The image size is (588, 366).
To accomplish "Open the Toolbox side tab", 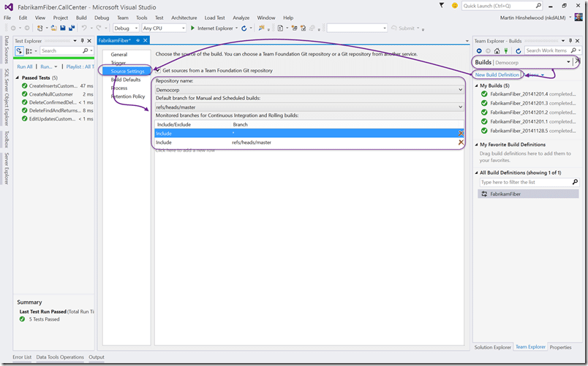I will (x=7, y=140).
